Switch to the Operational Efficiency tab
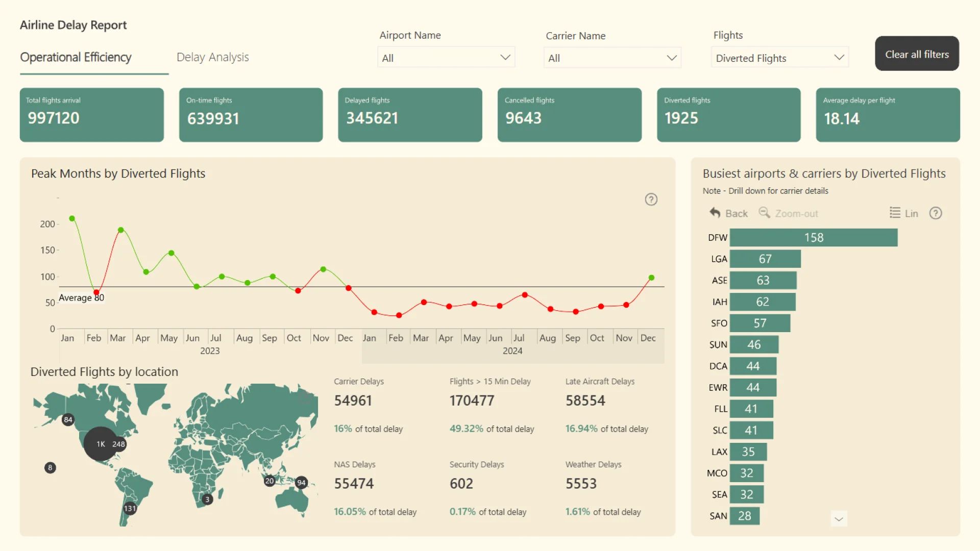Image resolution: width=980 pixels, height=551 pixels. pos(76,57)
